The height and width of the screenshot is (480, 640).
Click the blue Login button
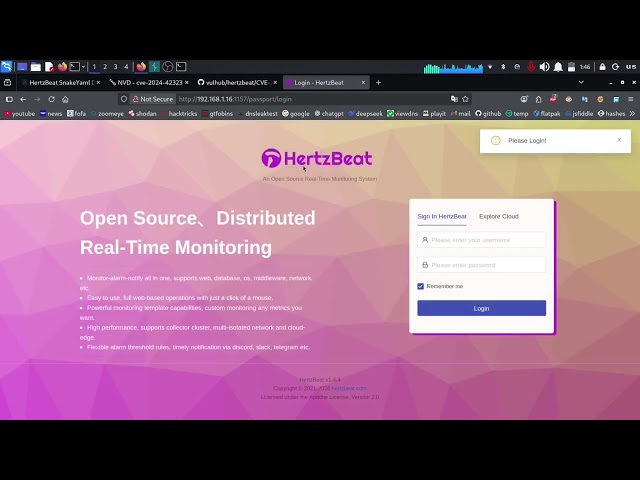click(482, 308)
